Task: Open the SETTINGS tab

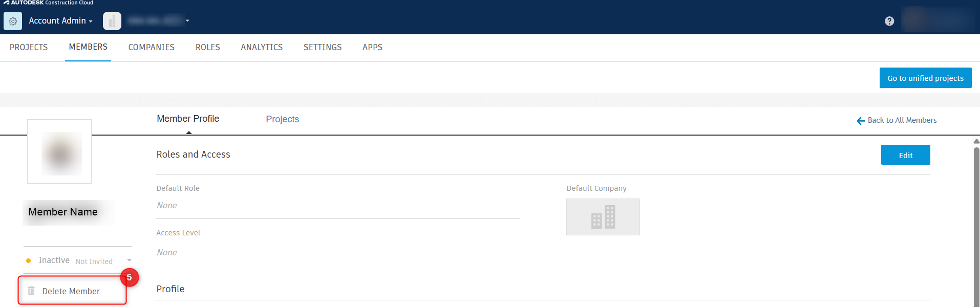Action: pos(323,47)
